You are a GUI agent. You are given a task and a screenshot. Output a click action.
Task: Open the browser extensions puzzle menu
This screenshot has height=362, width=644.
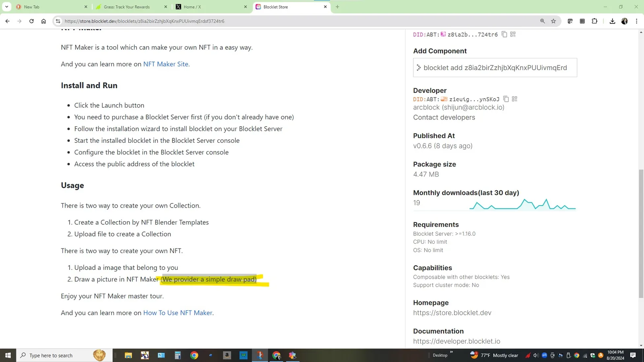(x=594, y=21)
